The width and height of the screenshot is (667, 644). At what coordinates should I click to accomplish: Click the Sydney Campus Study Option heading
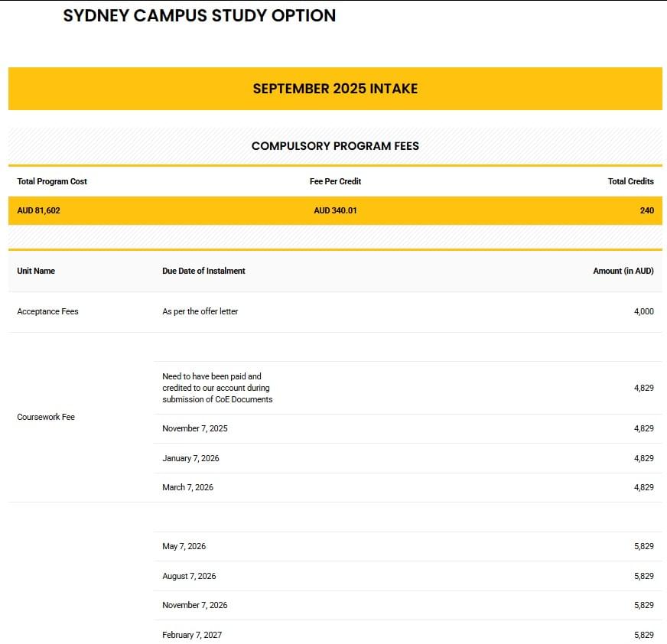click(x=199, y=16)
